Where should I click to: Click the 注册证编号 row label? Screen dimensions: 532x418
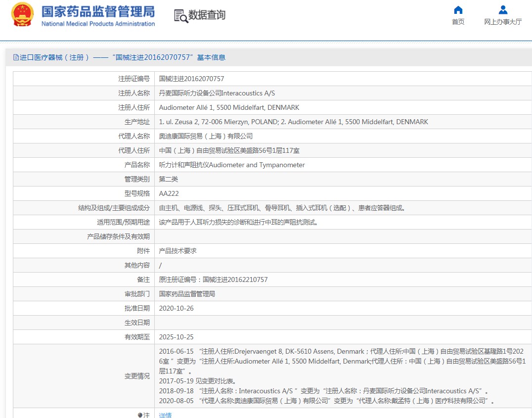(134, 79)
